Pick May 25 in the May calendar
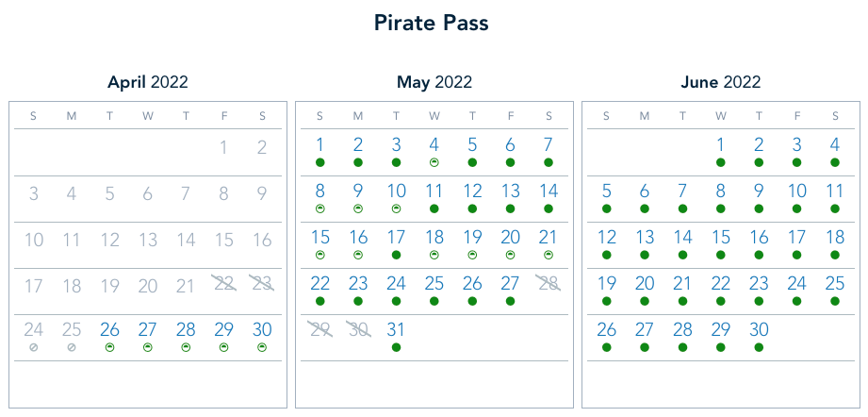Image resolution: width=868 pixels, height=417 pixels. (x=434, y=283)
